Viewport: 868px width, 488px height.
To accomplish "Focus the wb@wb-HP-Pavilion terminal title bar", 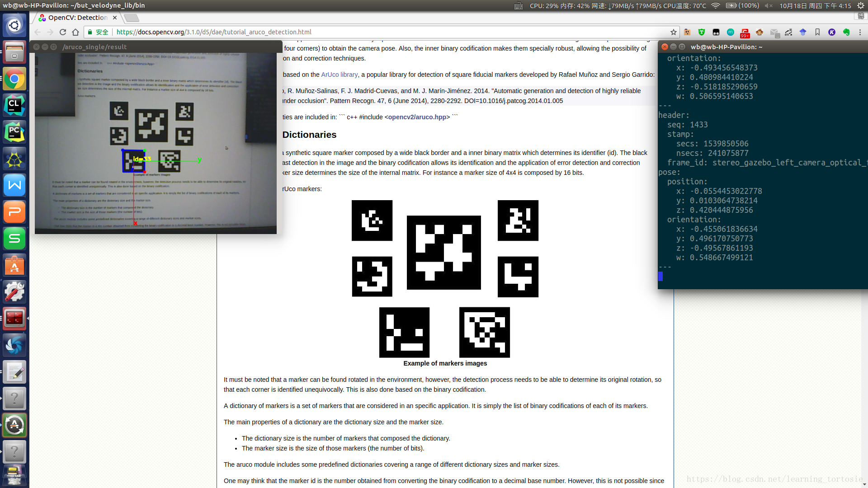I will coord(726,47).
